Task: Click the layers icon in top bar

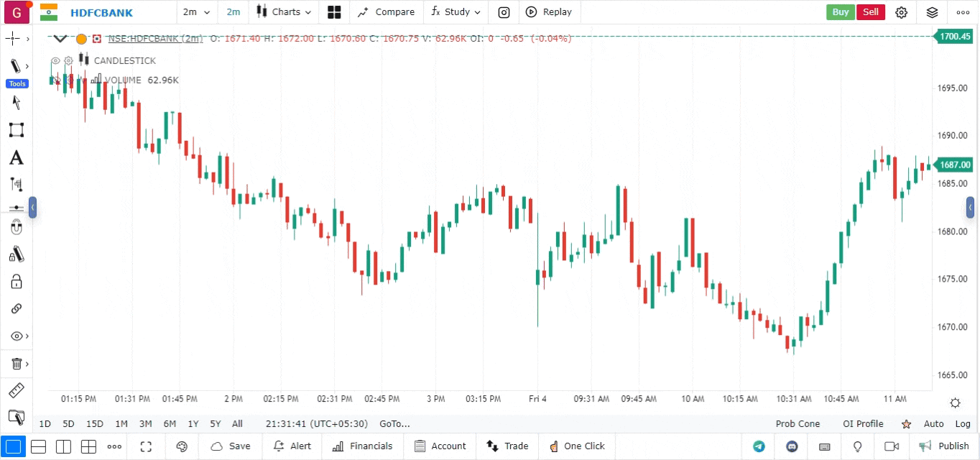Action: [932, 12]
